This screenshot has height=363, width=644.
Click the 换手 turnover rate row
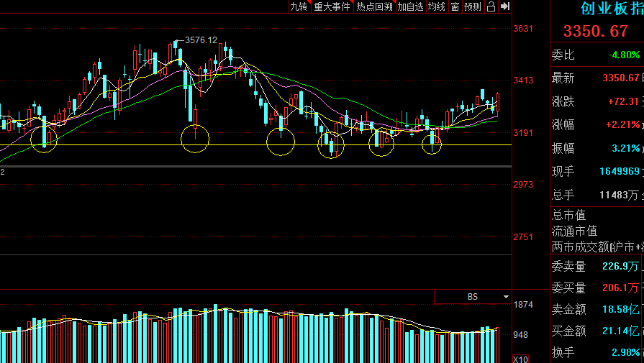coord(596,351)
